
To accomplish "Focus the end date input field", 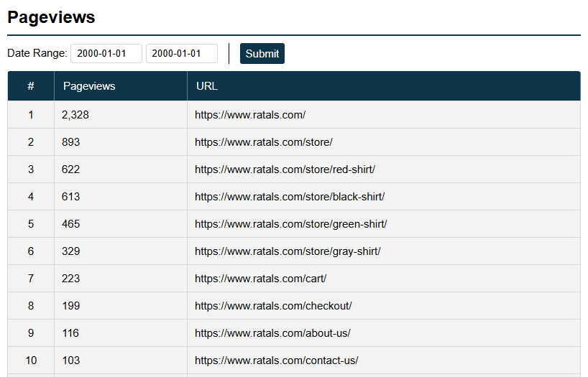I will coord(181,54).
